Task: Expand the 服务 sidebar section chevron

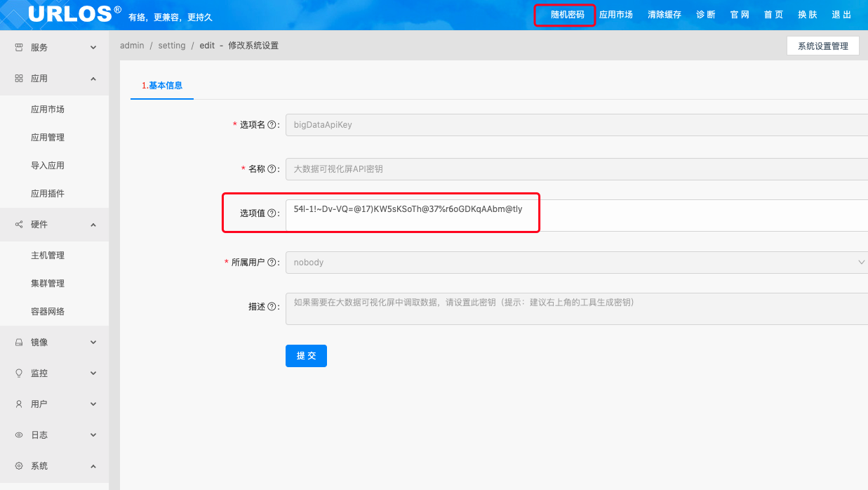Action: (x=93, y=48)
